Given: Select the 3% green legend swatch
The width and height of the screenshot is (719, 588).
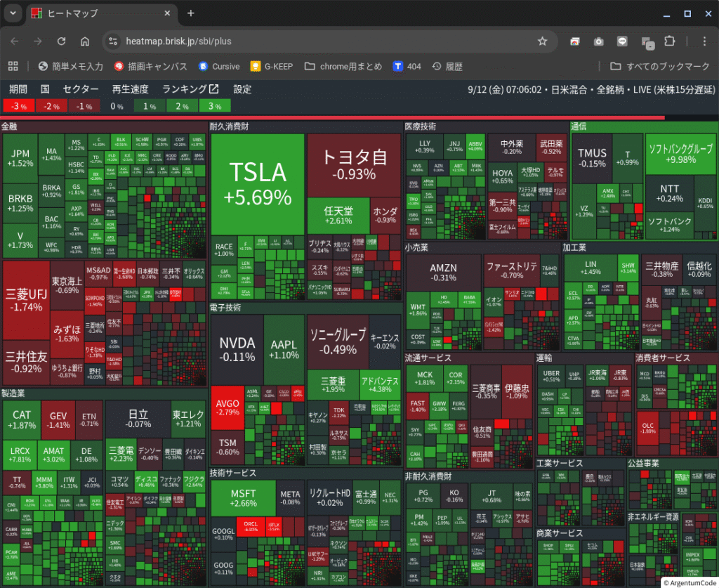Looking at the screenshot, I should 215,106.
